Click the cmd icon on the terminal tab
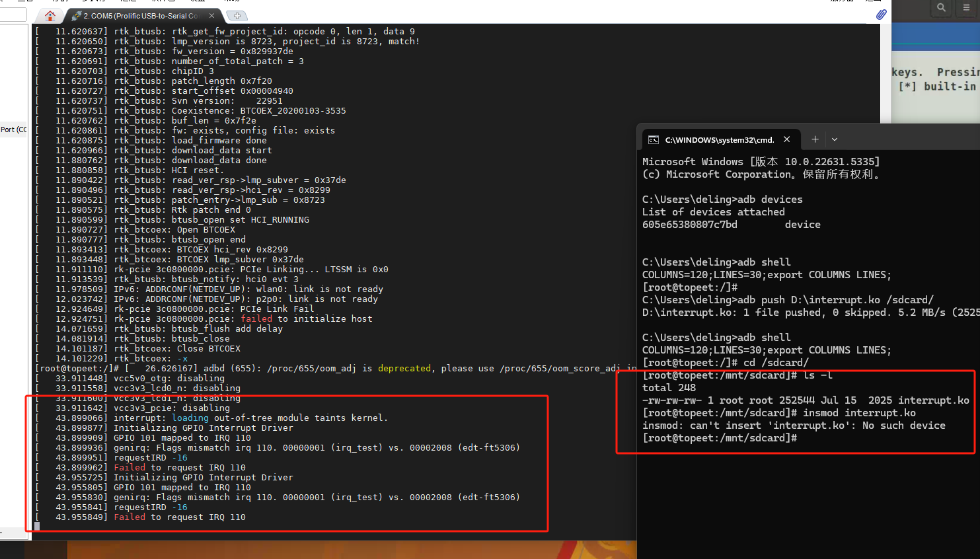This screenshot has width=980, height=559. 654,140
